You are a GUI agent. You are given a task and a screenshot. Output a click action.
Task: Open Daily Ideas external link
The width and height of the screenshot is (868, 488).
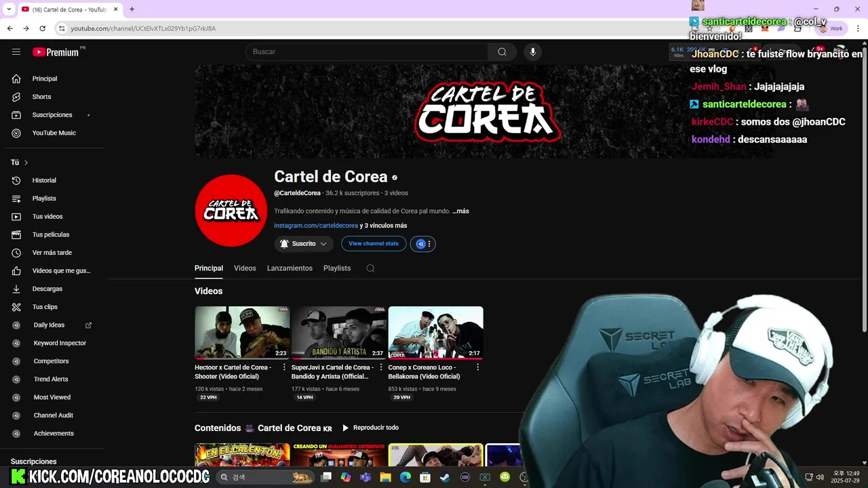(88, 325)
